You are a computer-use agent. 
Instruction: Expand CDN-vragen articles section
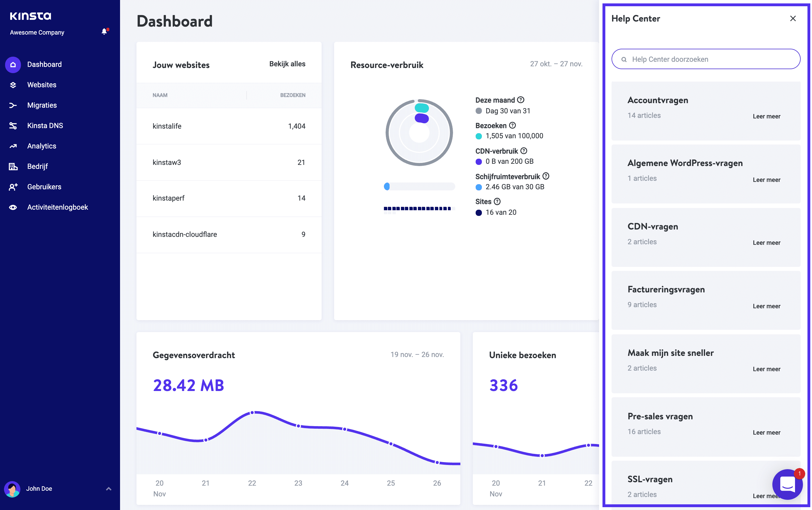click(766, 242)
